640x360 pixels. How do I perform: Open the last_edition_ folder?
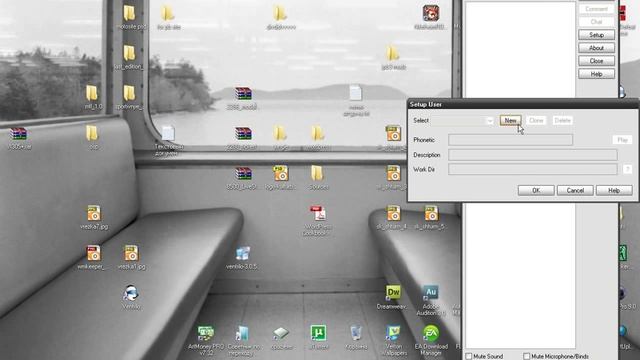[129, 53]
